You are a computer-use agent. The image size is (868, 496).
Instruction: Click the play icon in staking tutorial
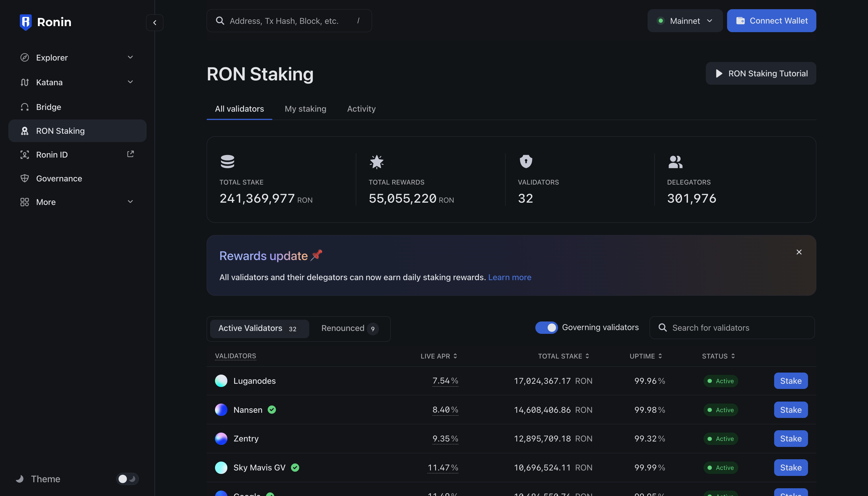719,73
